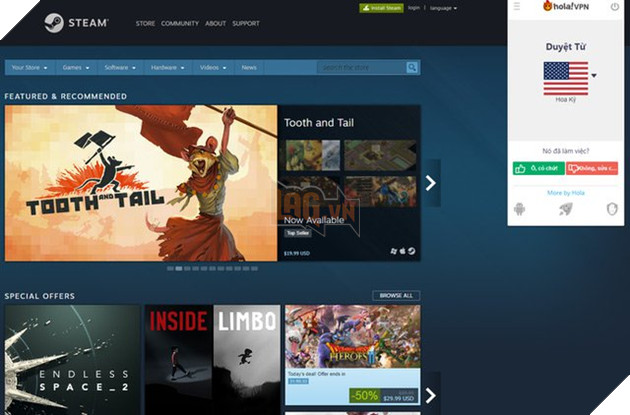Viewport: 630px width, 415px height.
Task: Click the BROWSE ALL special offers button
Action: 396,296
